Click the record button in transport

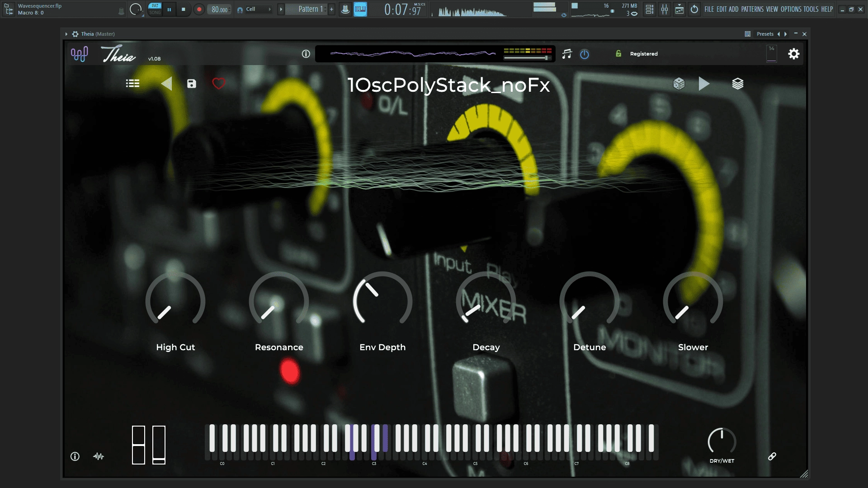[199, 9]
